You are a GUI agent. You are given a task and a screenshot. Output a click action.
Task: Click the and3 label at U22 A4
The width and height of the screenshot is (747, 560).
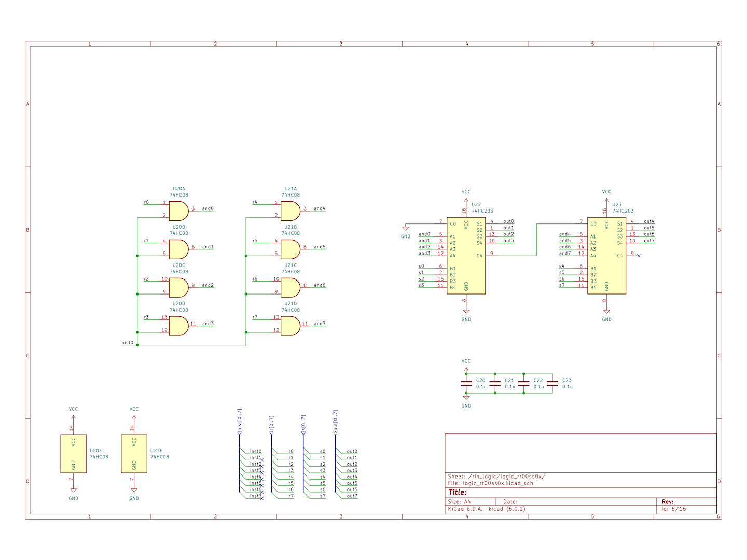point(424,254)
